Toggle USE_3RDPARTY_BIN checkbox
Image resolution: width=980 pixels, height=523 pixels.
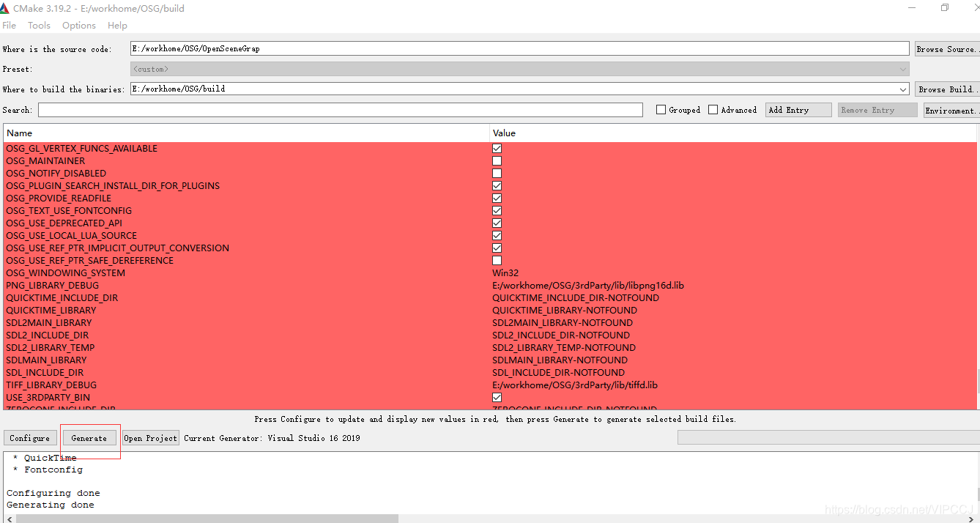(x=497, y=398)
